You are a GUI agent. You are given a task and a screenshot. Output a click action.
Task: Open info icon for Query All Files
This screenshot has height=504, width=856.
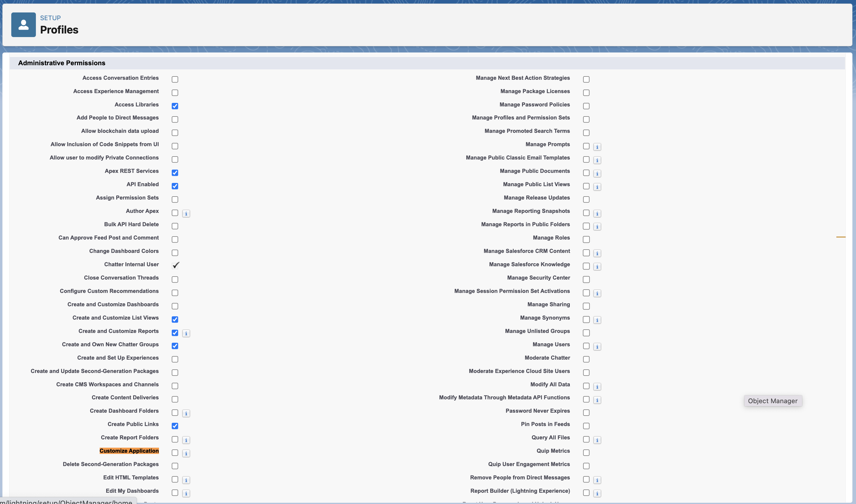click(597, 440)
